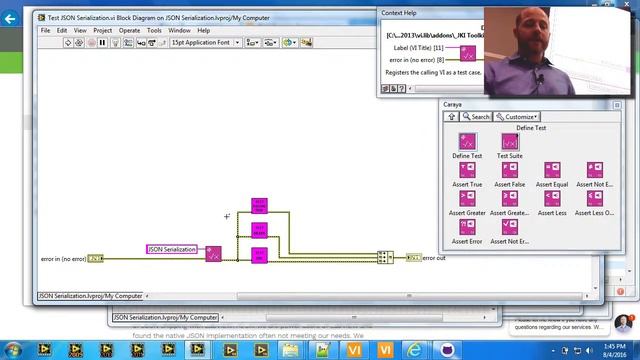Open the File menu
The image size is (640, 360).
45,31
